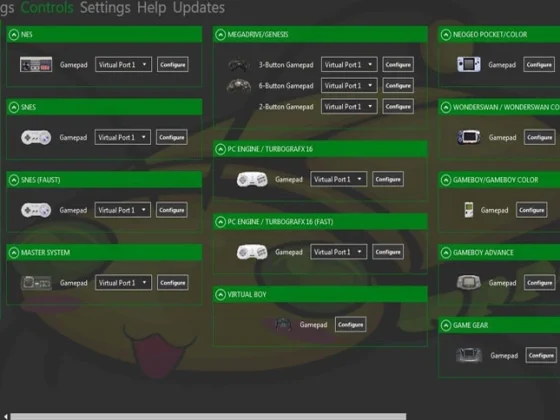Collapse the SNES (FAUST) section
The width and height of the screenshot is (560, 420).
tap(14, 180)
